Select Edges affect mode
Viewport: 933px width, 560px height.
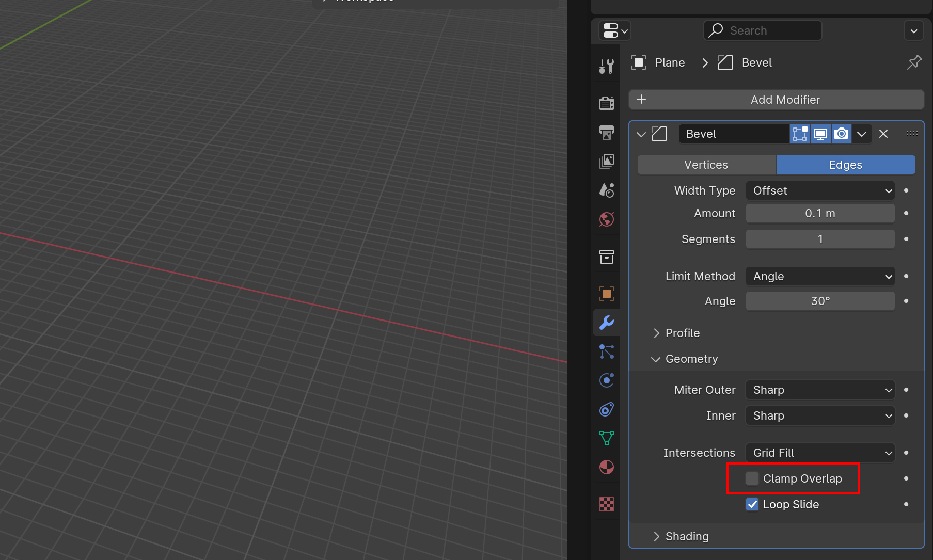pos(846,165)
